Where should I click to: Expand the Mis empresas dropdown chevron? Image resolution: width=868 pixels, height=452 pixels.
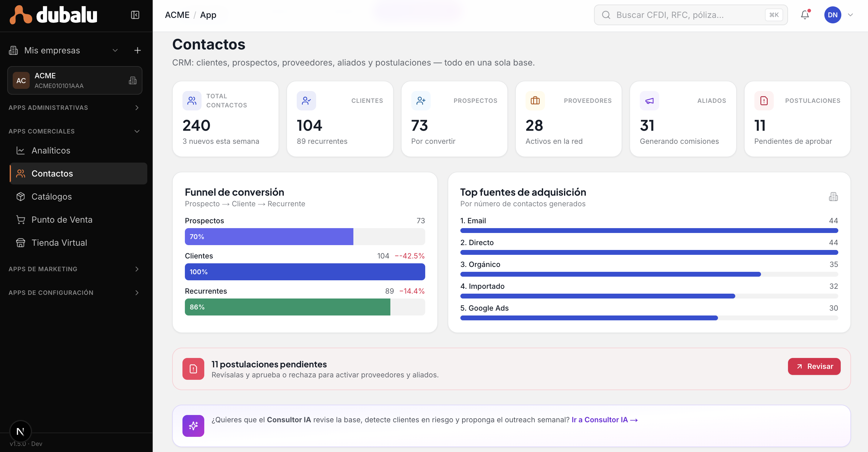tap(115, 50)
